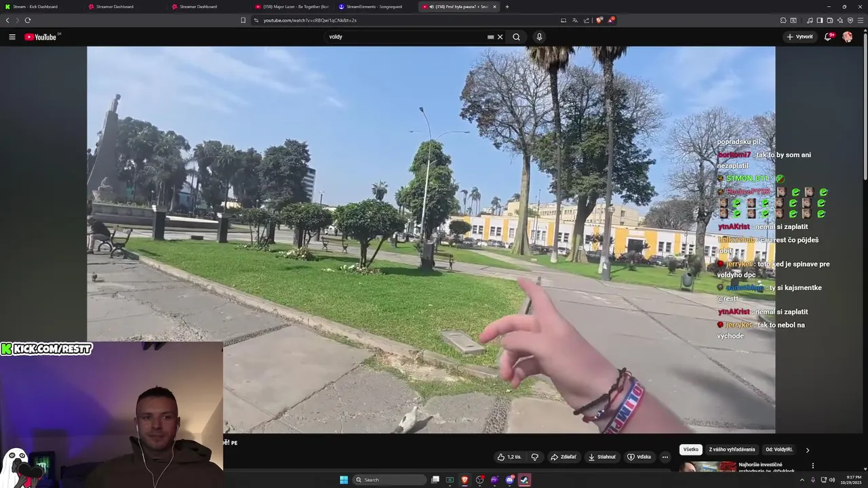Image resolution: width=868 pixels, height=488 pixels.
Task: Dislike the video
Action: click(x=534, y=457)
